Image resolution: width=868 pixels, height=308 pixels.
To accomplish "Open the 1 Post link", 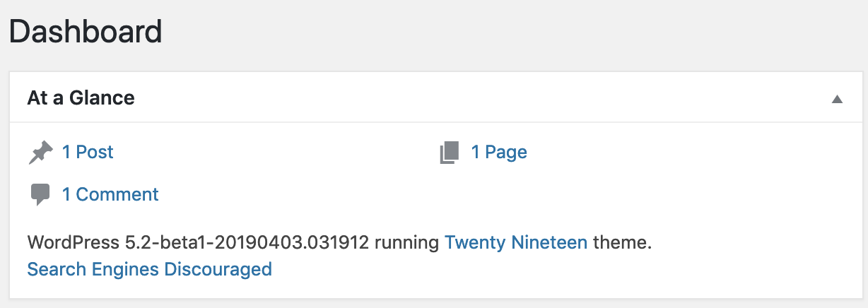I will [x=88, y=152].
